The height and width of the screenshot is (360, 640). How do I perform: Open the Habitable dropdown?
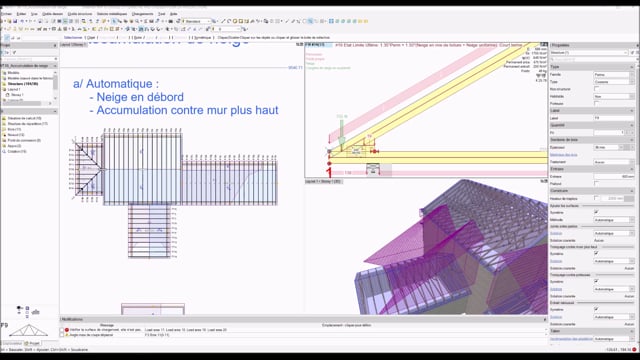614,97
